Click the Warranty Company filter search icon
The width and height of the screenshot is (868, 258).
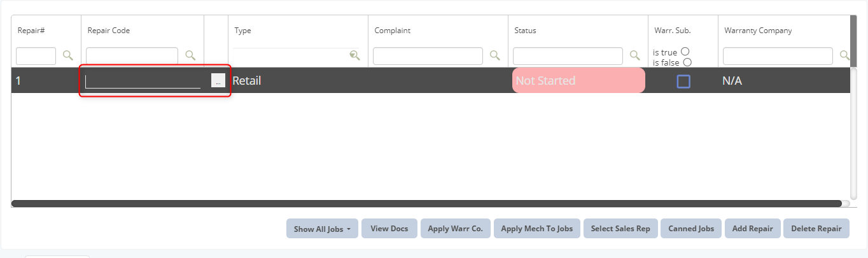844,55
